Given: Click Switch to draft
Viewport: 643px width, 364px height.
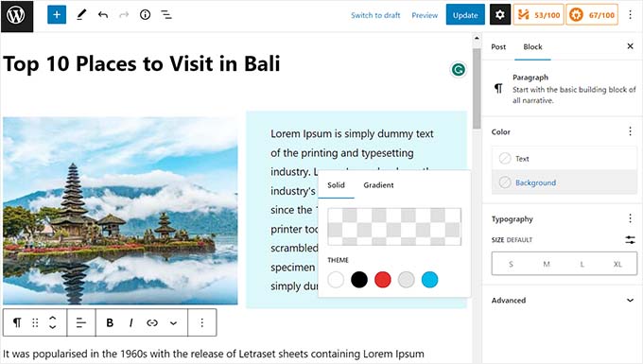Looking at the screenshot, I should coord(375,15).
